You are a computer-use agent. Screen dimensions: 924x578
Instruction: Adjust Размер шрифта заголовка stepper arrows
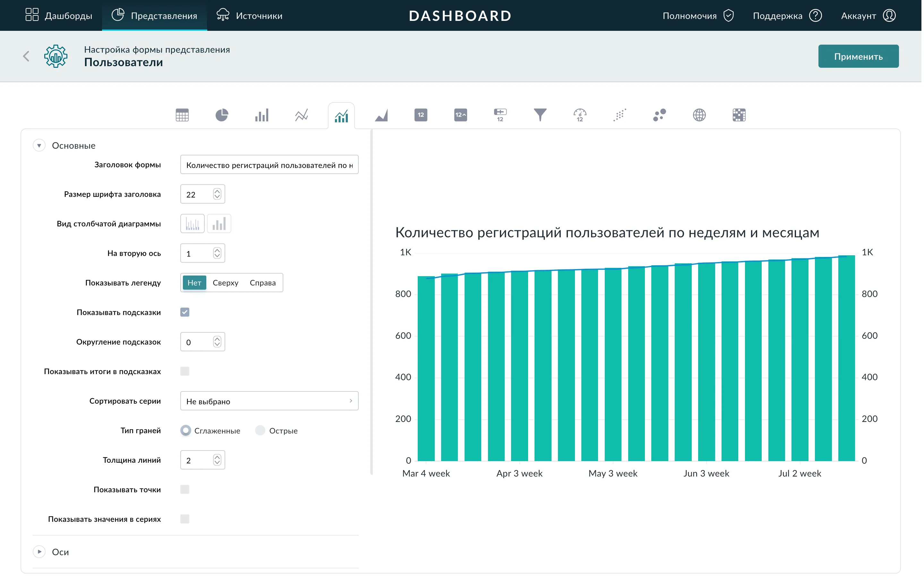pyautogui.click(x=217, y=194)
